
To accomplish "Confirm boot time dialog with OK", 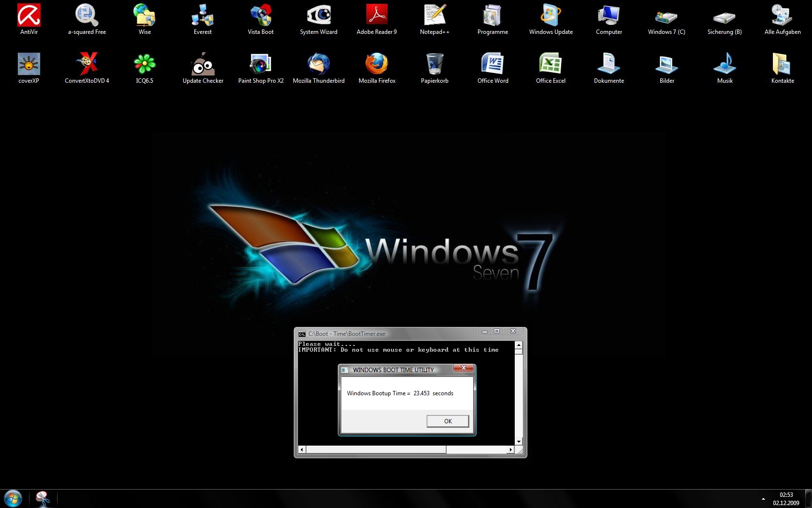I will [x=448, y=421].
